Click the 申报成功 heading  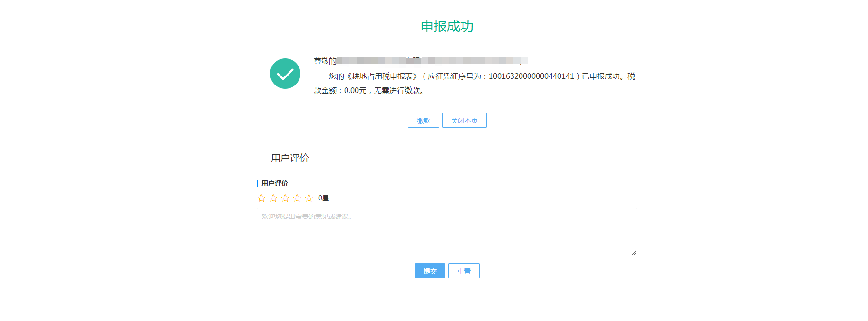(x=447, y=26)
